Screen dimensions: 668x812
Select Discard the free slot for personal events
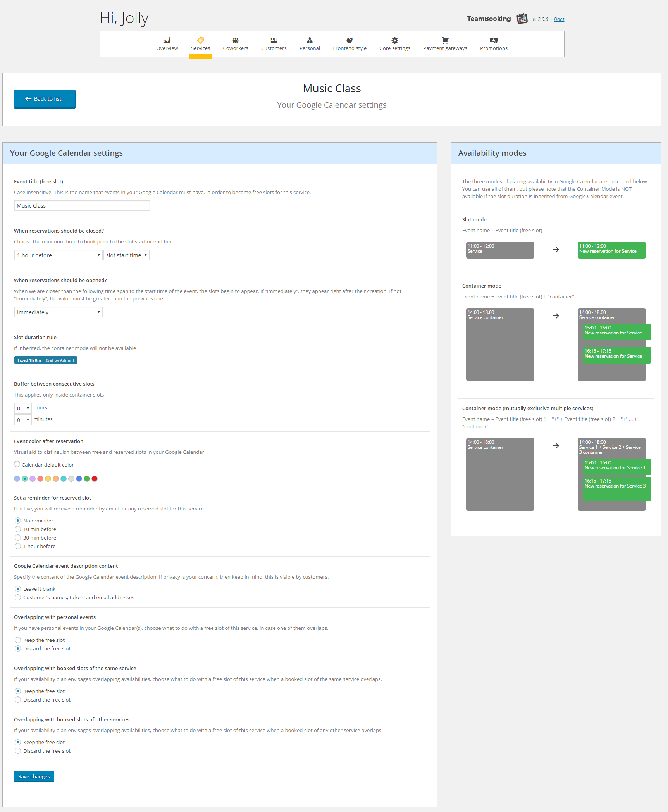pyautogui.click(x=18, y=648)
